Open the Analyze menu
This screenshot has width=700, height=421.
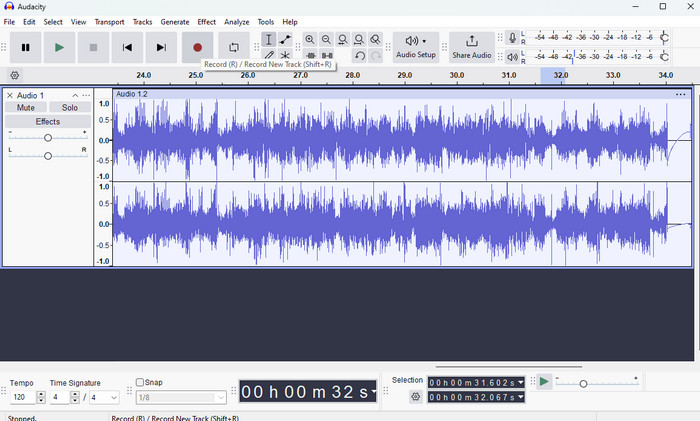point(237,22)
